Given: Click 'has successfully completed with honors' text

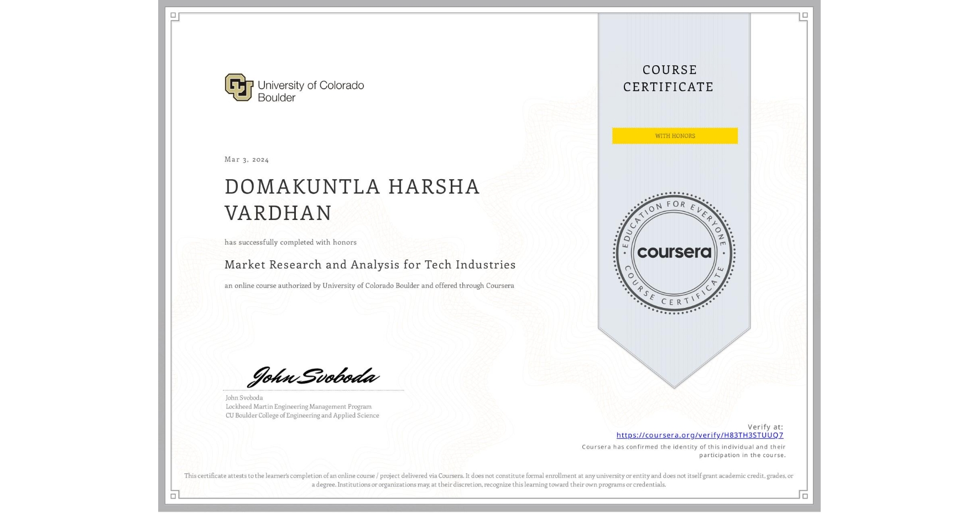Looking at the screenshot, I should pos(290,242).
